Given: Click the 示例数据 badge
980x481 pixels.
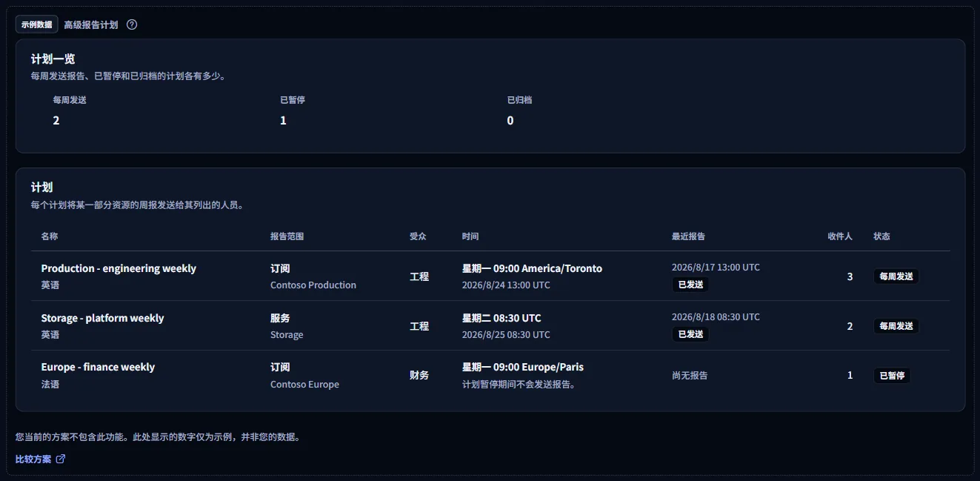Looking at the screenshot, I should click(x=37, y=24).
